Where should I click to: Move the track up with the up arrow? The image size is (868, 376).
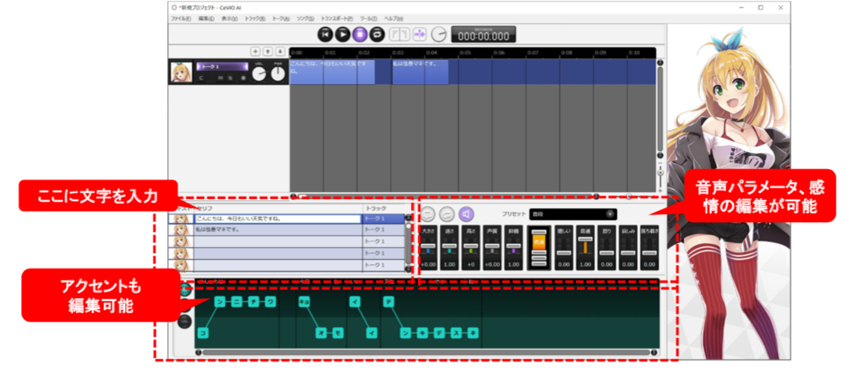pos(268,52)
